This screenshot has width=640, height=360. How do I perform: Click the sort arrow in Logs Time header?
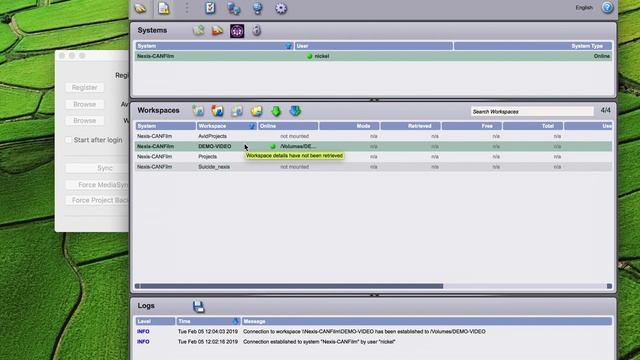point(236,322)
